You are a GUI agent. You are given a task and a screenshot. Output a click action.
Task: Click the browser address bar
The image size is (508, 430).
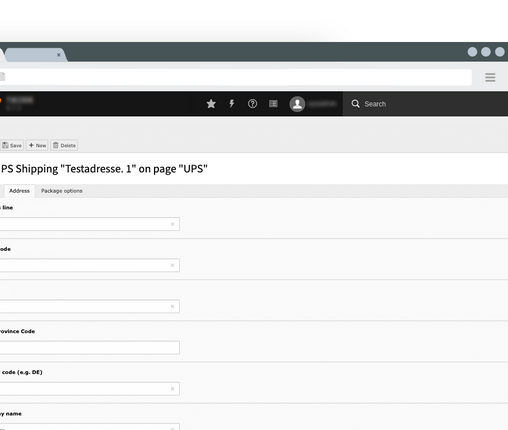coord(236,77)
